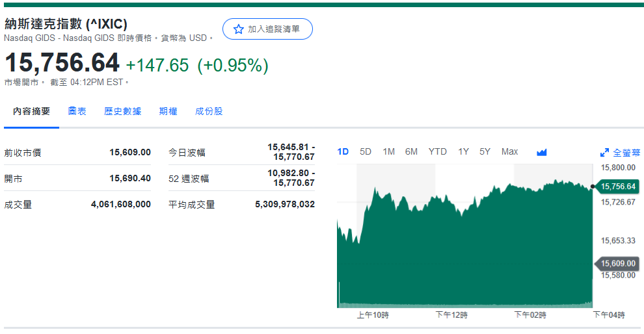Click the 15,756.64 current price chart marker
The image size is (644, 334).
pyautogui.click(x=617, y=186)
